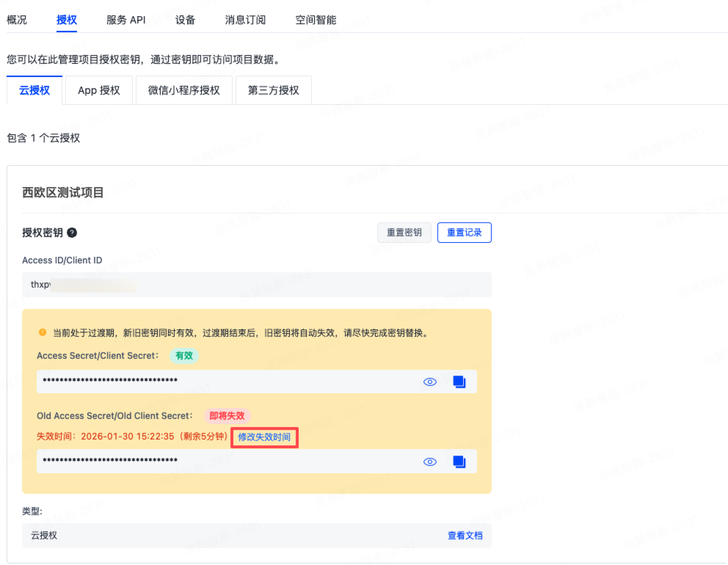Click the 修改失效时间 link
This screenshot has width=728, height=565.
(263, 437)
